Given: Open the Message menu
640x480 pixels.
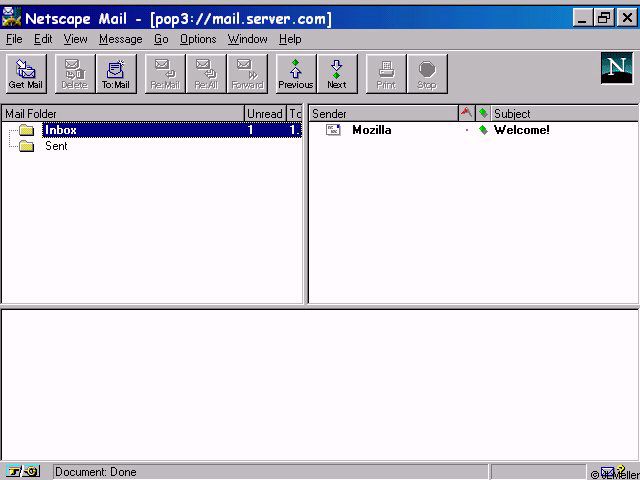Looking at the screenshot, I should coord(120,39).
